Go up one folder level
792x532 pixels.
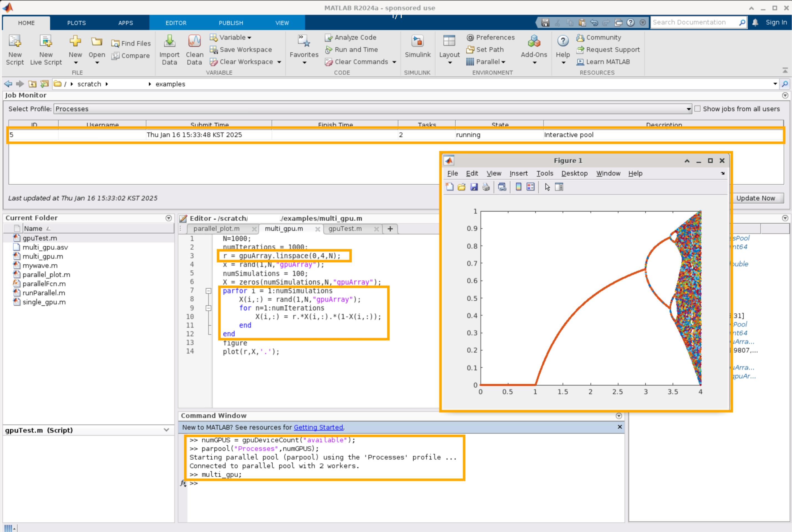pos(32,84)
